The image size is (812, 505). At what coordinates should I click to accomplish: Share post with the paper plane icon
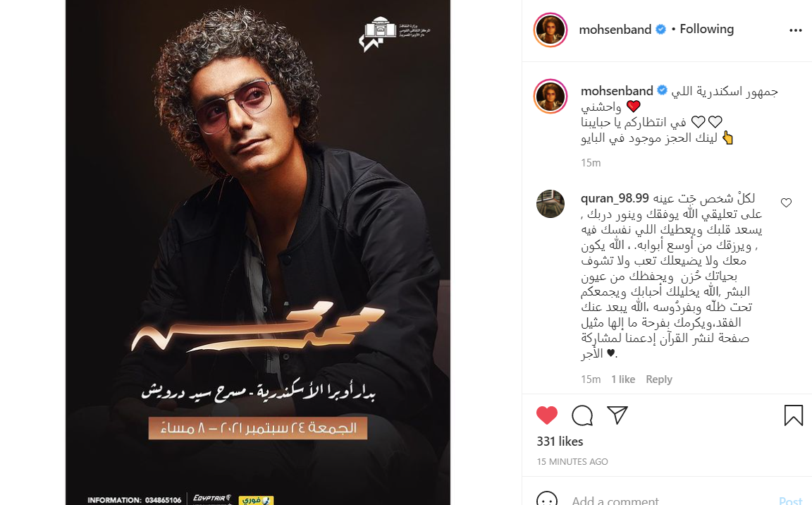tap(617, 415)
